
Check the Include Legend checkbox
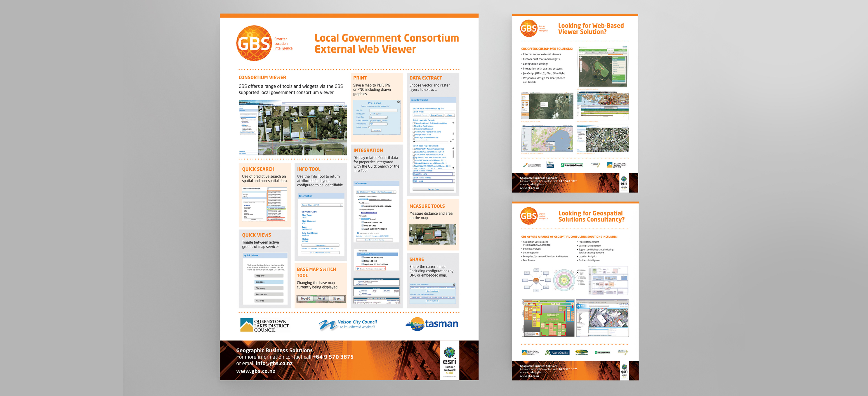pos(369,127)
